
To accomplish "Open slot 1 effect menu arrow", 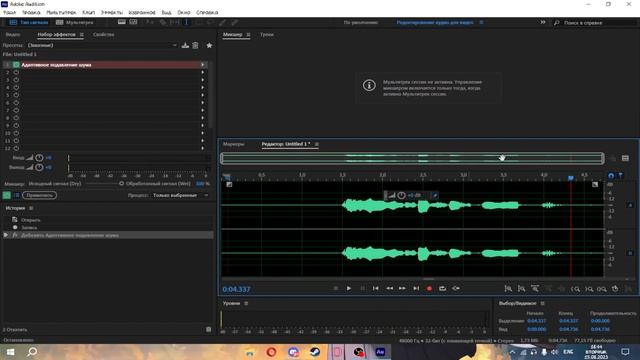I will [x=202, y=64].
